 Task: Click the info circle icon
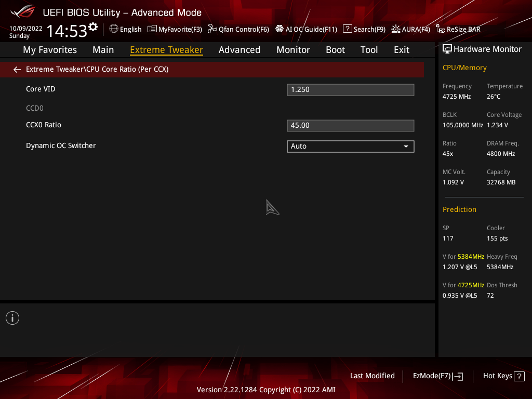click(x=12, y=318)
